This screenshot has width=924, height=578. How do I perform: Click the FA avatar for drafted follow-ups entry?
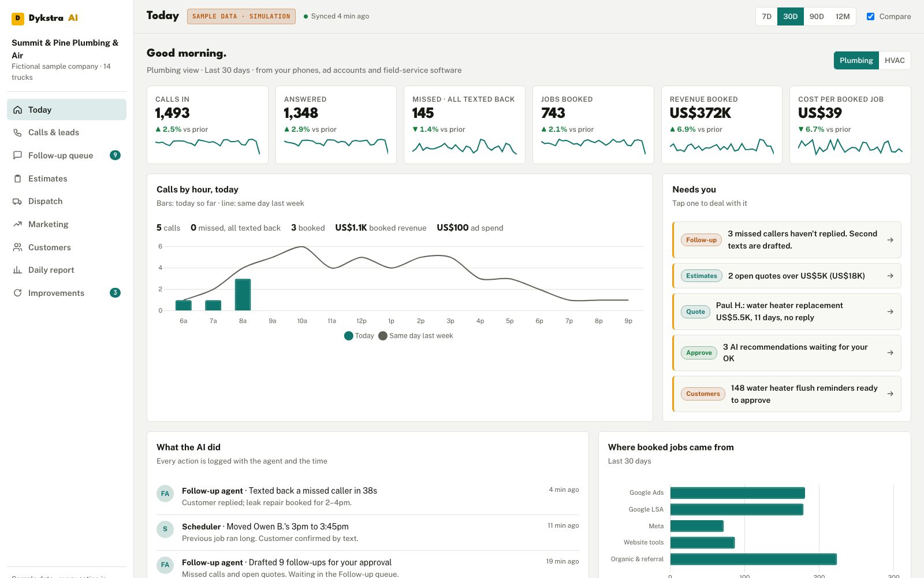[x=165, y=565]
